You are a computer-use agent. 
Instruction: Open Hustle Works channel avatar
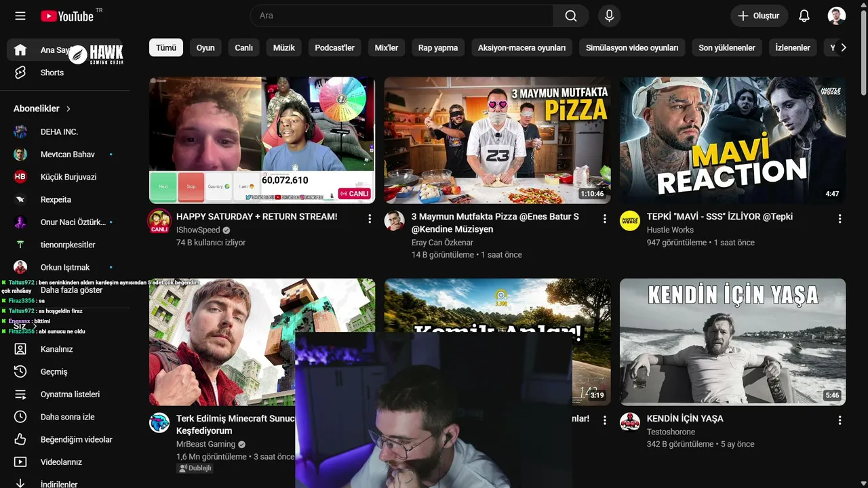pos(630,221)
